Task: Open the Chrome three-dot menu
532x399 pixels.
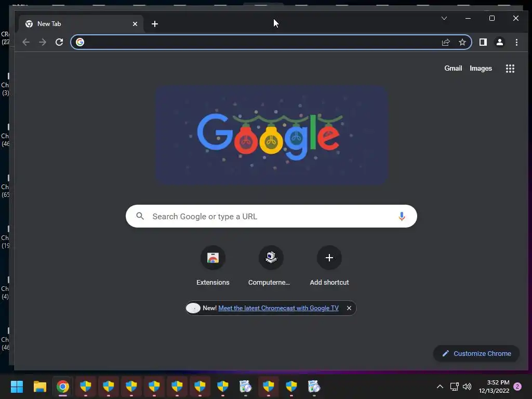Action: pyautogui.click(x=516, y=42)
